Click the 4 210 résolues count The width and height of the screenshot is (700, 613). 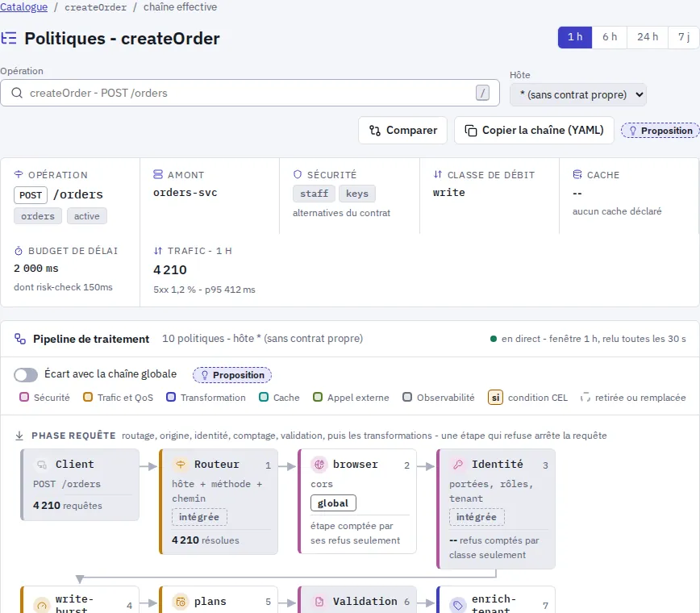(x=206, y=540)
